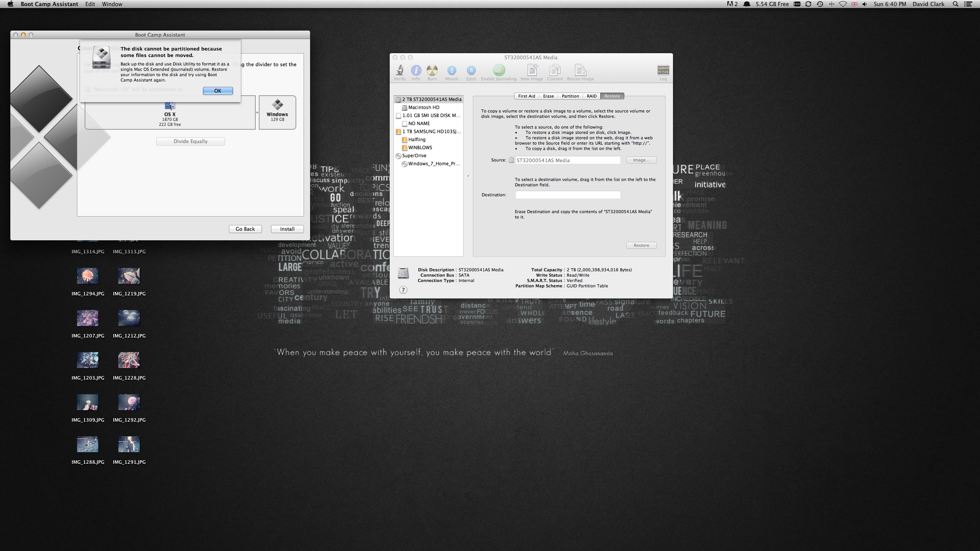The width and height of the screenshot is (980, 551).
Task: Select the 1.01 GB SMI USB DISK entry
Action: [428, 115]
